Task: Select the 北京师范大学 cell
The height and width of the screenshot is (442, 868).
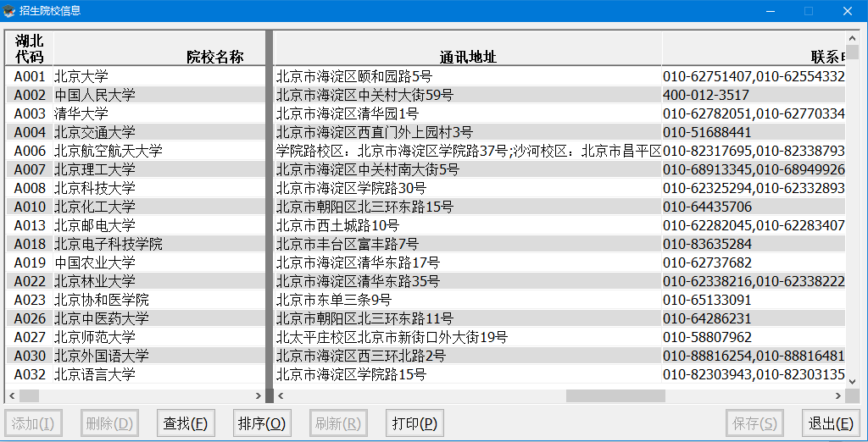Action: pos(159,338)
